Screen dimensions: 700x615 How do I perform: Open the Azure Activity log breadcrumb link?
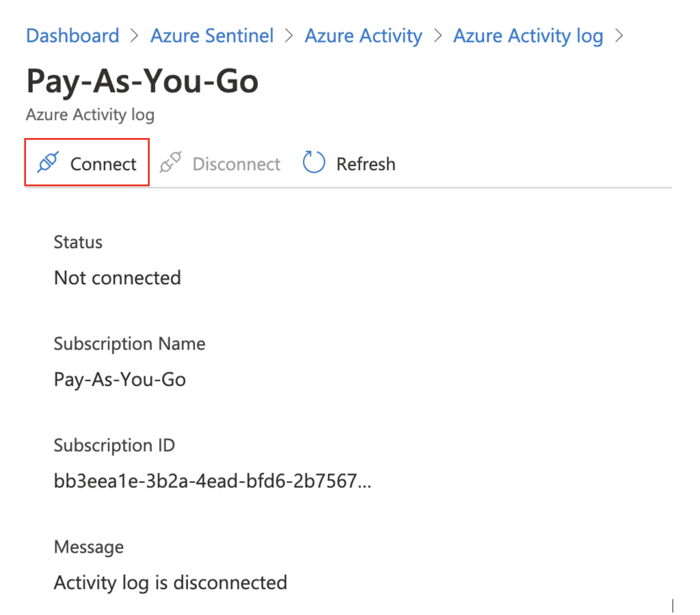pyautogui.click(x=528, y=36)
